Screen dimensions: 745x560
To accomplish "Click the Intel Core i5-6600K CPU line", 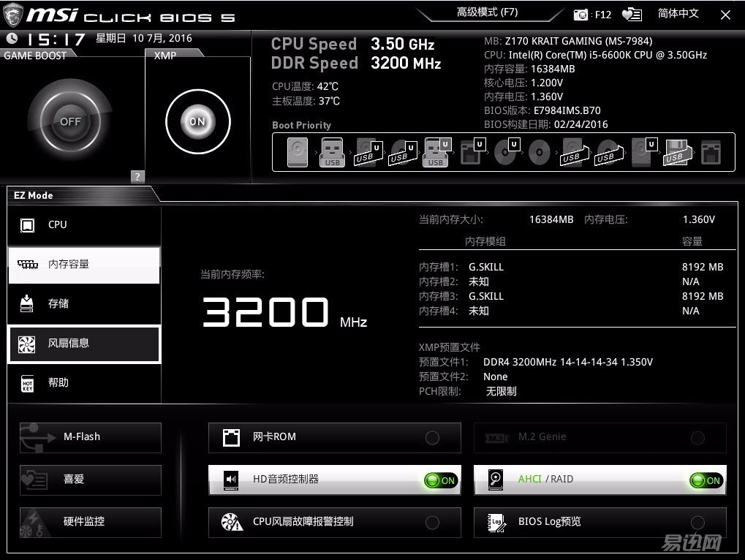I will click(595, 55).
